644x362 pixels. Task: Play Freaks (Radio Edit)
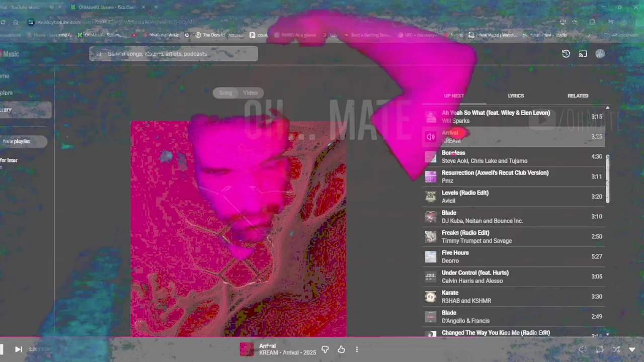tap(513, 237)
